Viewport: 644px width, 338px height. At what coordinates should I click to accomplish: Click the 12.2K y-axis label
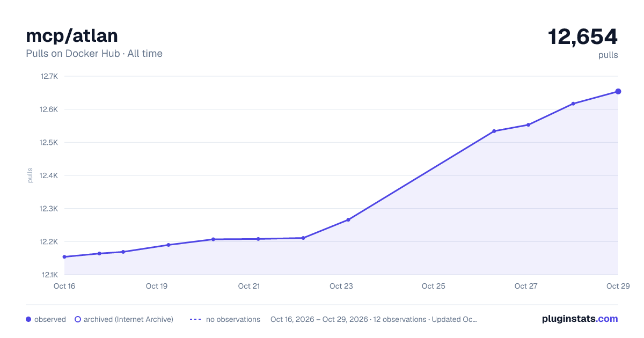click(49, 241)
